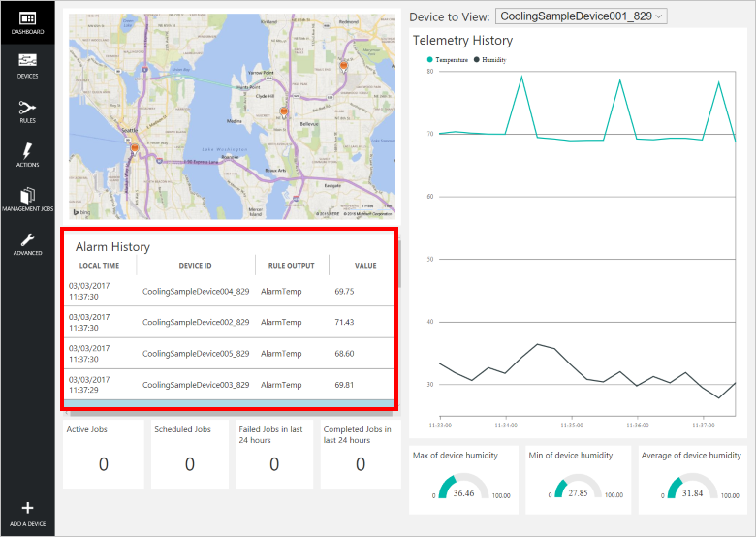This screenshot has height=537, width=756.
Task: Open Management Jobs icon
Action: [27, 196]
